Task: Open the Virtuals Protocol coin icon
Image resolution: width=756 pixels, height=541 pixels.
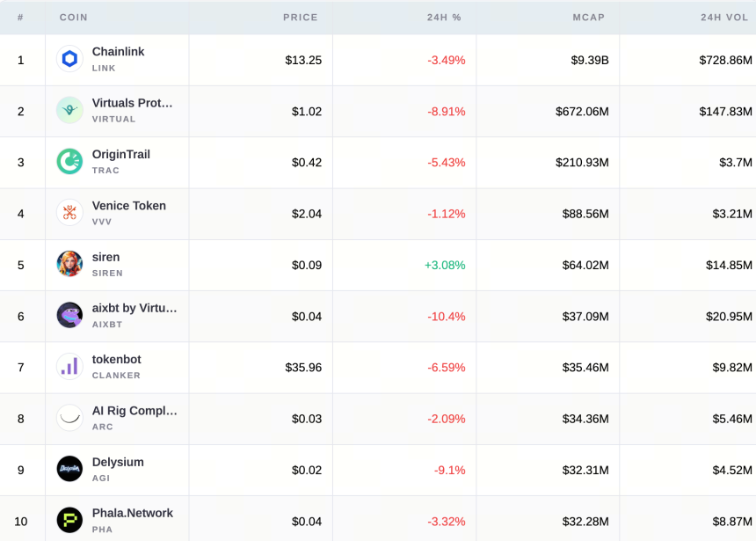Action: coord(69,110)
